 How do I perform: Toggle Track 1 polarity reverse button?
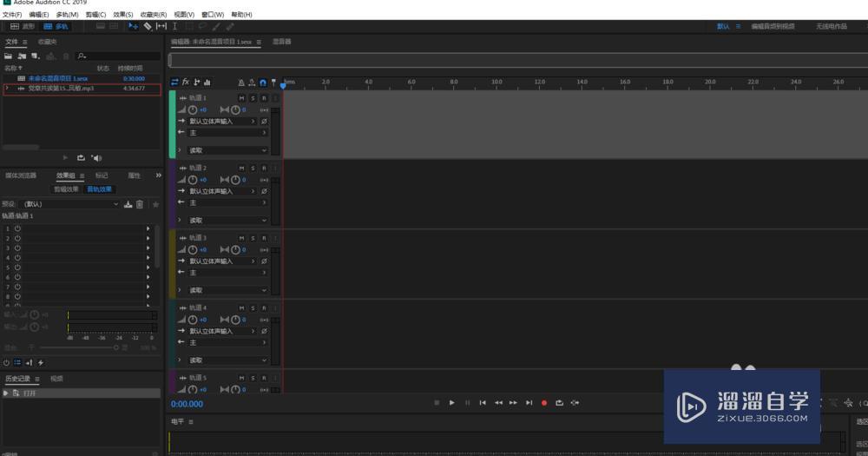(x=264, y=122)
